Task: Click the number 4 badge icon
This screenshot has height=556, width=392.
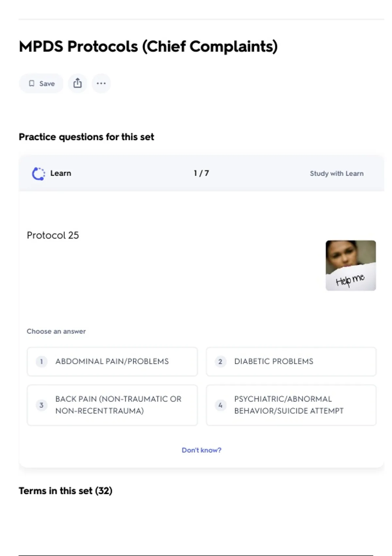Action: (x=220, y=405)
